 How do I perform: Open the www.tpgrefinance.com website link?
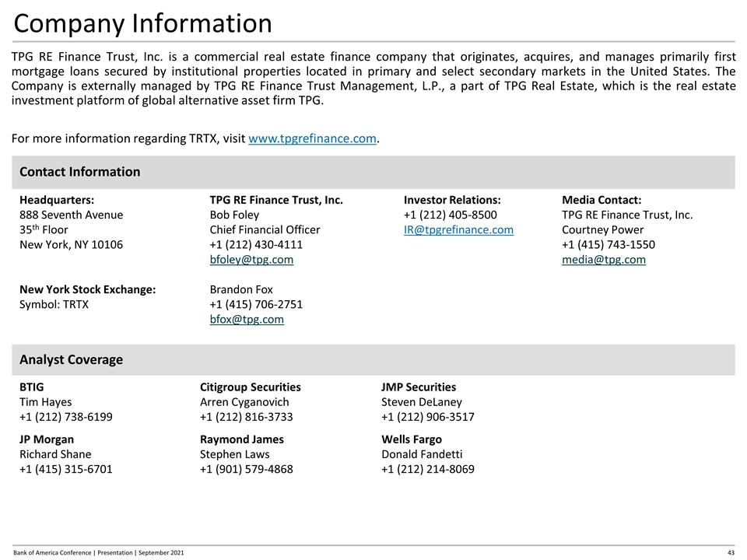(x=312, y=139)
